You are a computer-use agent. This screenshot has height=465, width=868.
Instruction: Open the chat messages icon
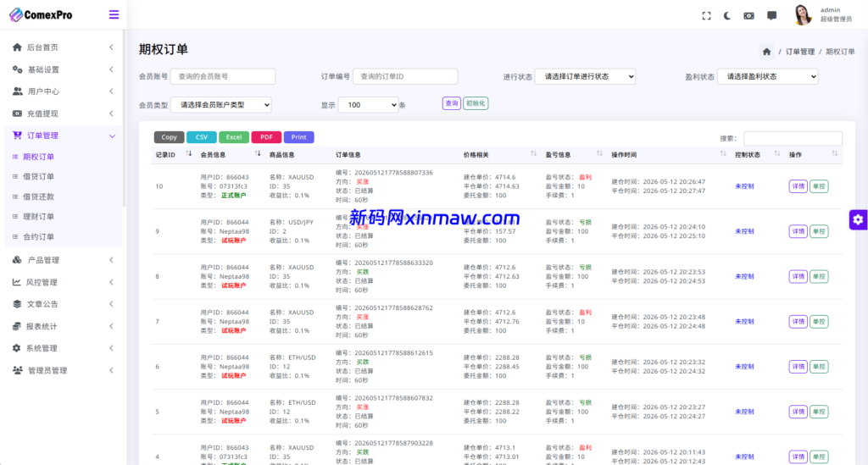coord(771,15)
